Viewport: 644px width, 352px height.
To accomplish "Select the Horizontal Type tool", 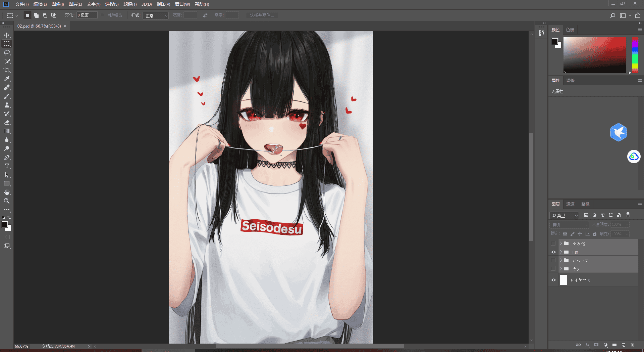I will pyautogui.click(x=7, y=166).
